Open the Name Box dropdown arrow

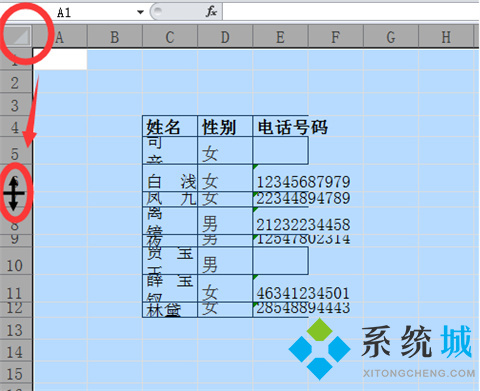(x=140, y=12)
